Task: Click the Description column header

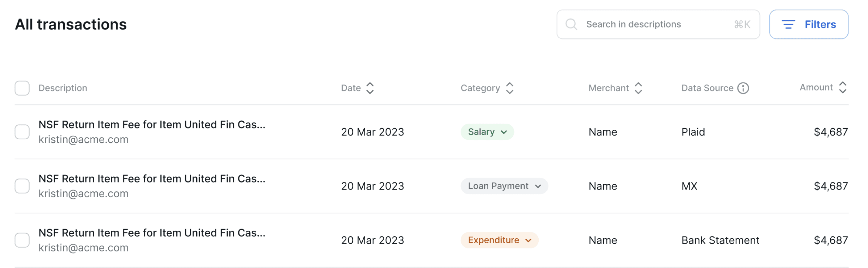Action: [x=63, y=88]
